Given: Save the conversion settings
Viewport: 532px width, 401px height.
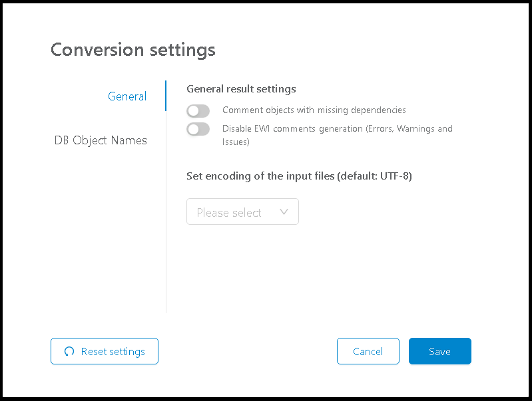Looking at the screenshot, I should (439, 352).
